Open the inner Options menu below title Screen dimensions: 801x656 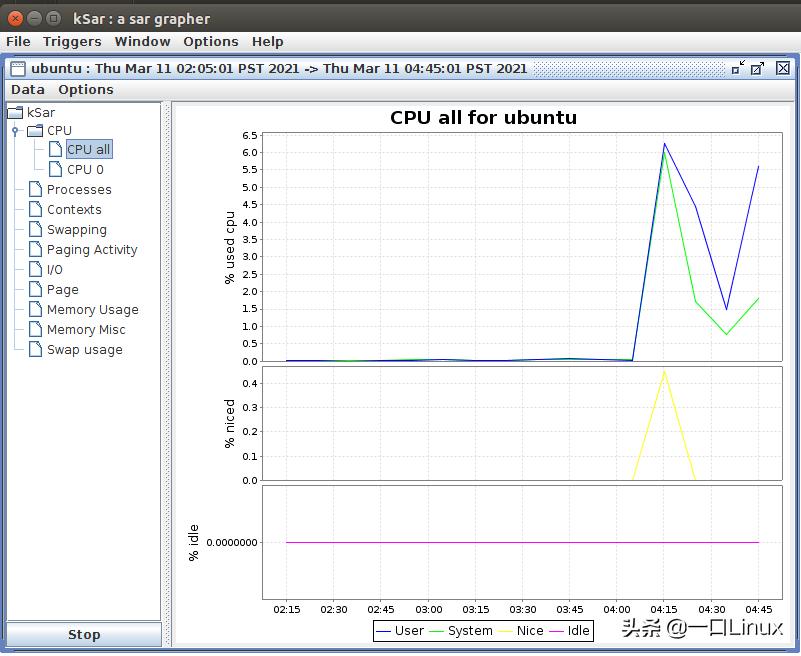(86, 89)
